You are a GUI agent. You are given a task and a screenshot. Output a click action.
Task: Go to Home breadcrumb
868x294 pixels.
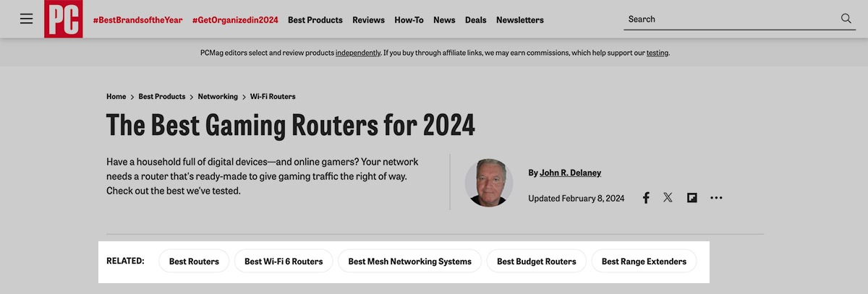116,96
